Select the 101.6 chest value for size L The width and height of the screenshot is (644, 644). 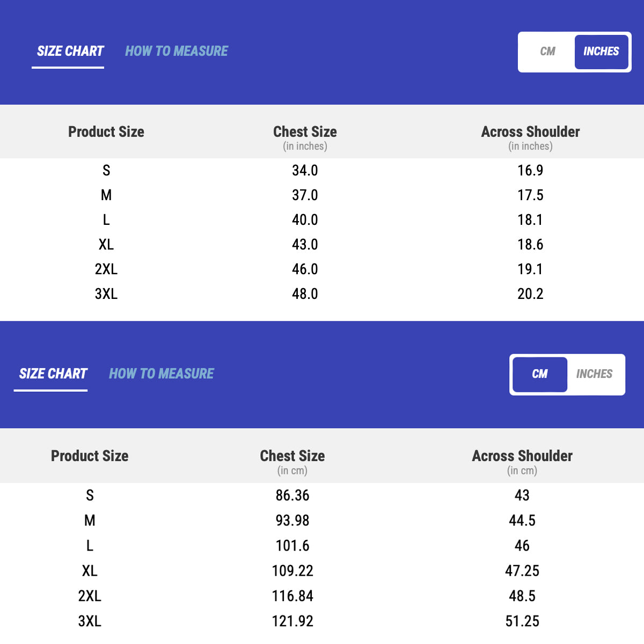[x=292, y=546]
